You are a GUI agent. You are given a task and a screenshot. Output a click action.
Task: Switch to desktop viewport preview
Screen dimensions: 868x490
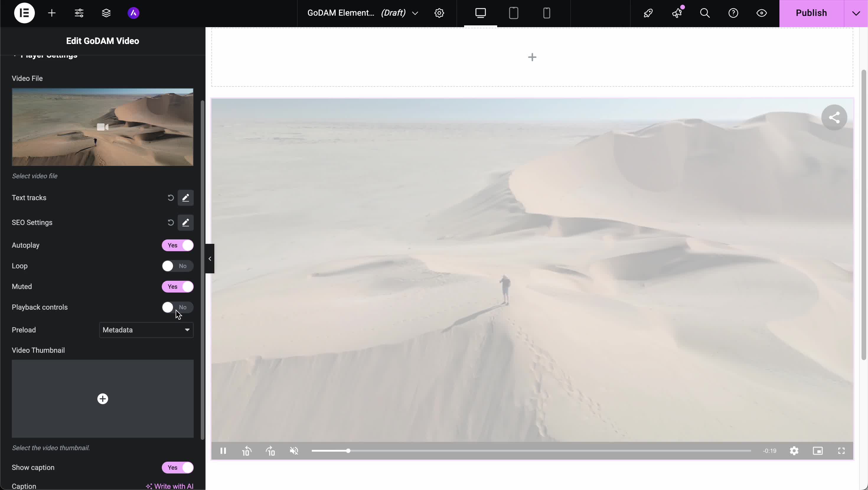(480, 13)
